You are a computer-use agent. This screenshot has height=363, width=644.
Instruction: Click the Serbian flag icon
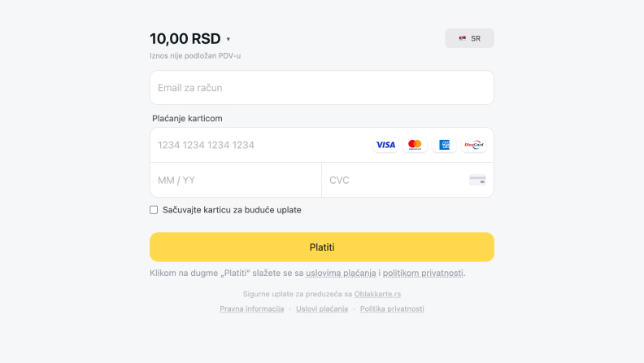point(463,38)
